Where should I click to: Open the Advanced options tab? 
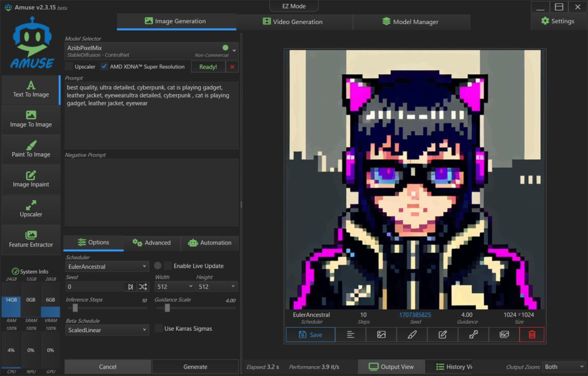coord(152,243)
